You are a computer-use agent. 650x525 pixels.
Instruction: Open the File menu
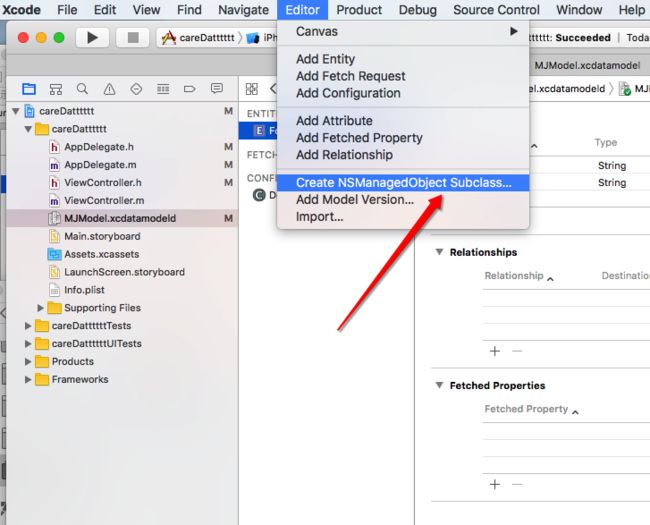[x=67, y=10]
